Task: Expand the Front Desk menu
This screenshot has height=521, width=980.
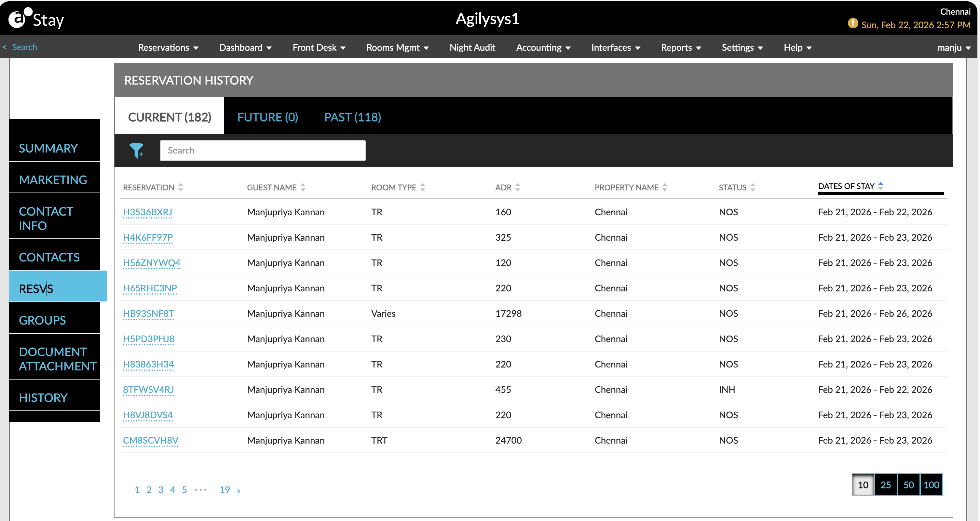Action: [319, 47]
